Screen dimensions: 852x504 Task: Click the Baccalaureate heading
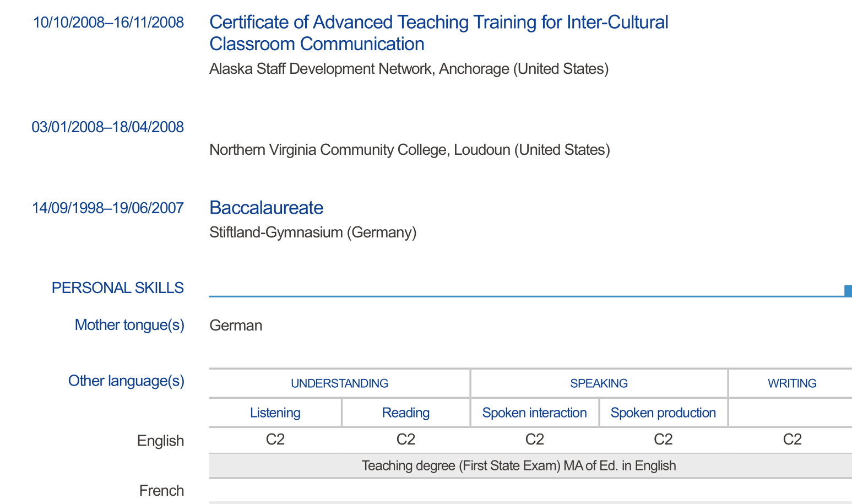click(x=266, y=208)
